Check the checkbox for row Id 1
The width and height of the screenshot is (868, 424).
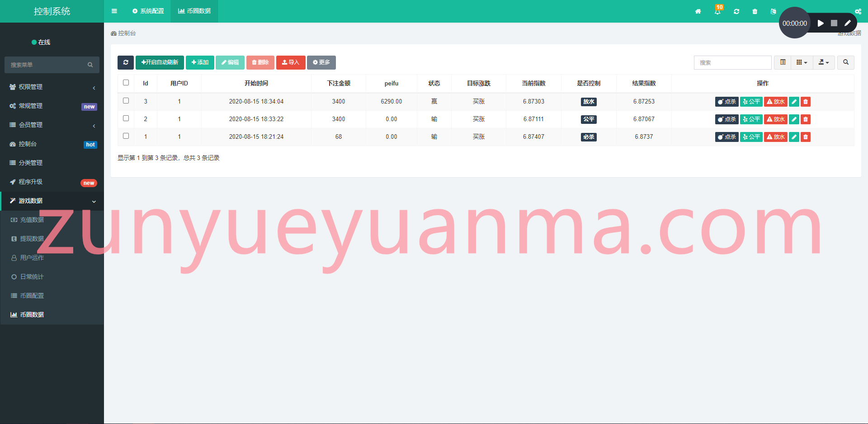pos(126,136)
